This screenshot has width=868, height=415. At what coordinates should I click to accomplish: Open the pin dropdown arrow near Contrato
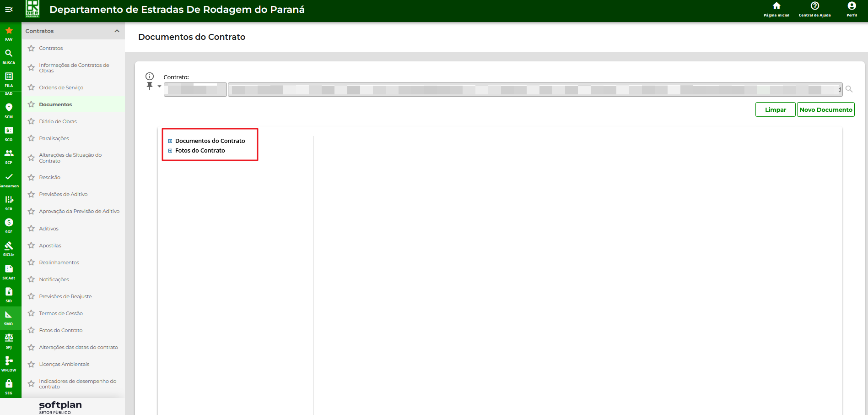[x=159, y=86]
